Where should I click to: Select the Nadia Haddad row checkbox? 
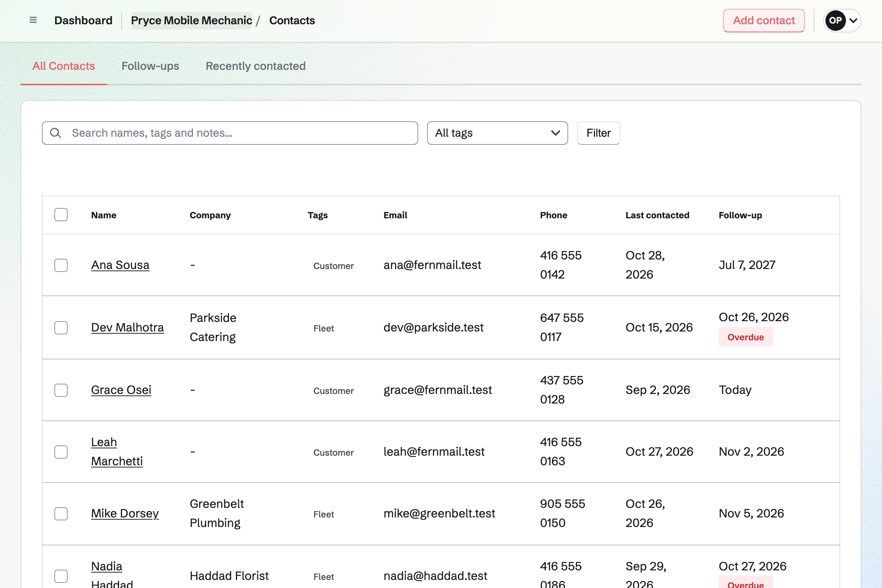(61, 576)
